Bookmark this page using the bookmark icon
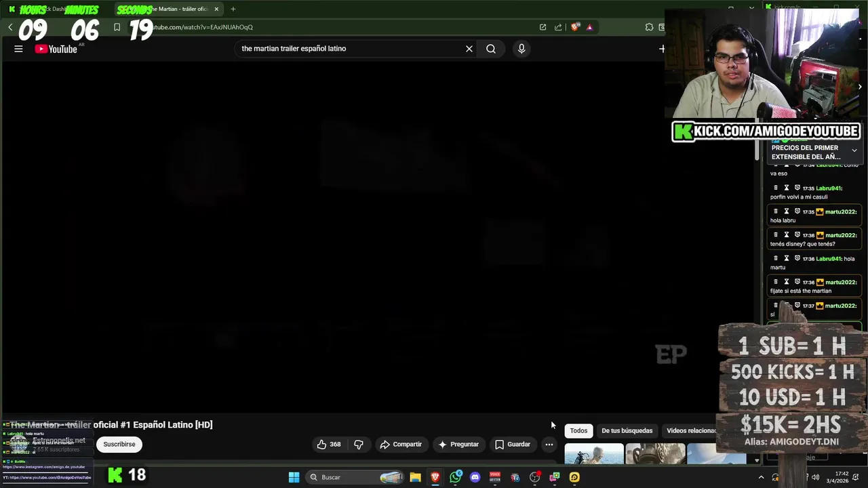 coord(117,27)
